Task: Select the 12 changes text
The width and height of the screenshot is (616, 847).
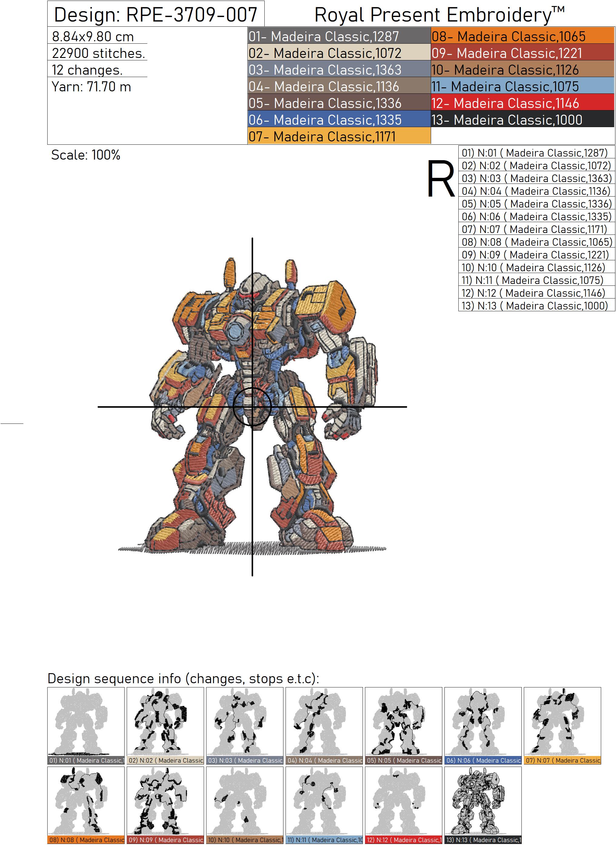Action: point(87,70)
